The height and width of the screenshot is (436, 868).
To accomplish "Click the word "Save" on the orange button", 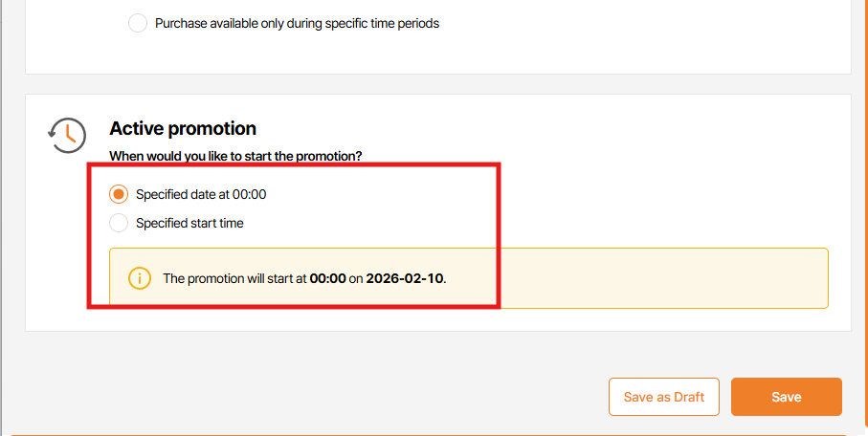I will [x=786, y=397].
